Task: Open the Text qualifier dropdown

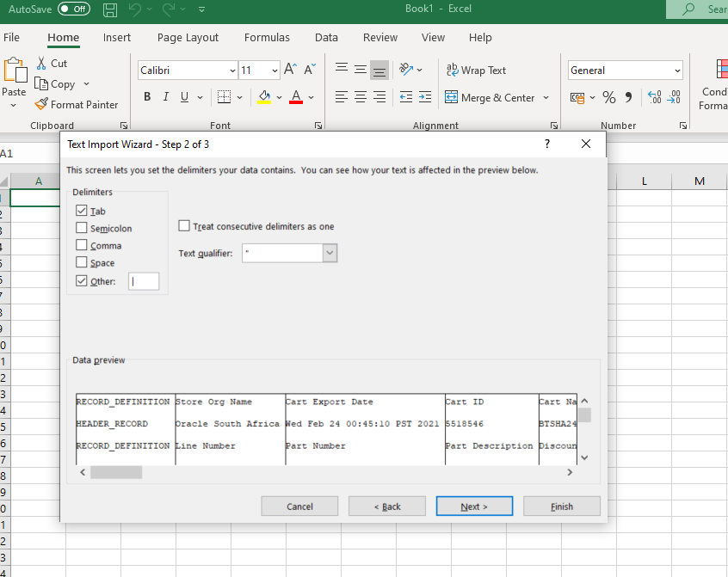Action: click(x=330, y=253)
